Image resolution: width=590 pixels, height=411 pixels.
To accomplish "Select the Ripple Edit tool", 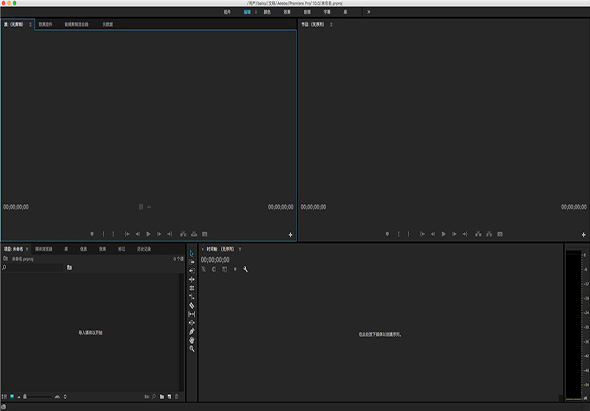I will coord(192,271).
